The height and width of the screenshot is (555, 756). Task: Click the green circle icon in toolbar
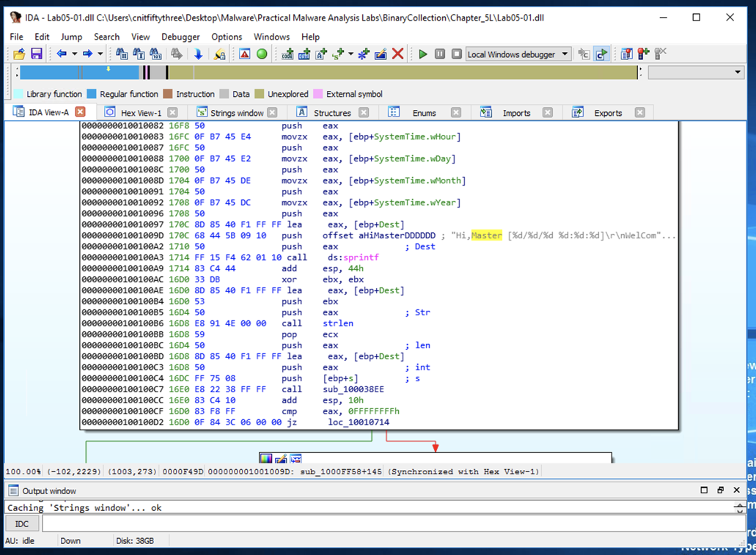point(262,54)
